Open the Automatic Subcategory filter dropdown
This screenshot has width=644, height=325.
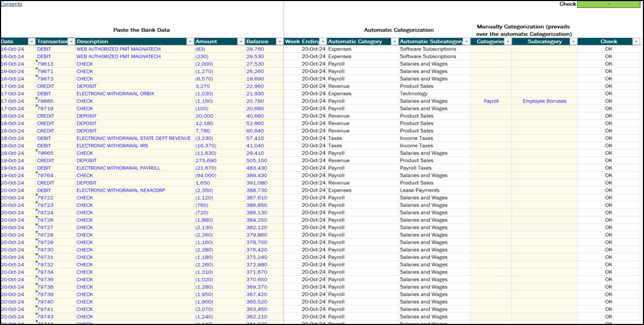(466, 42)
